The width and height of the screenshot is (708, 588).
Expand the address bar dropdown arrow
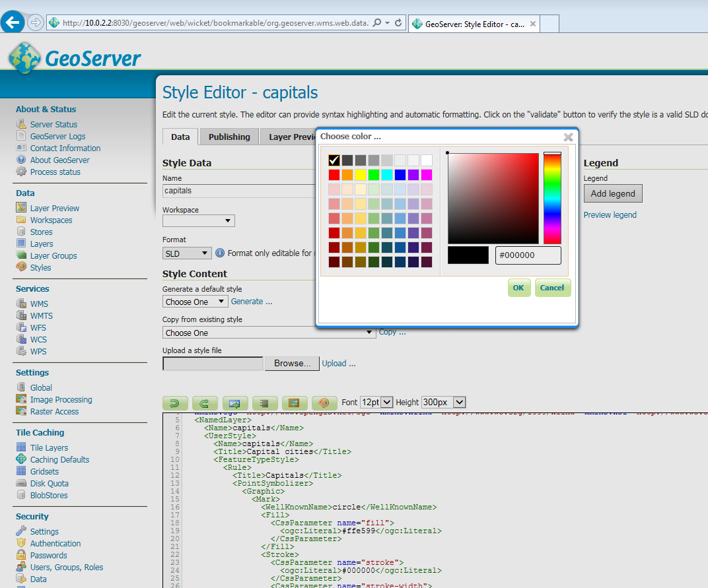point(388,23)
